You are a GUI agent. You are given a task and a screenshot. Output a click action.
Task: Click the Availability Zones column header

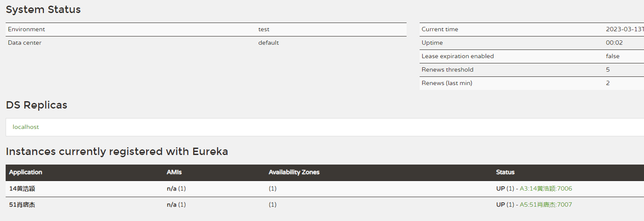point(294,172)
